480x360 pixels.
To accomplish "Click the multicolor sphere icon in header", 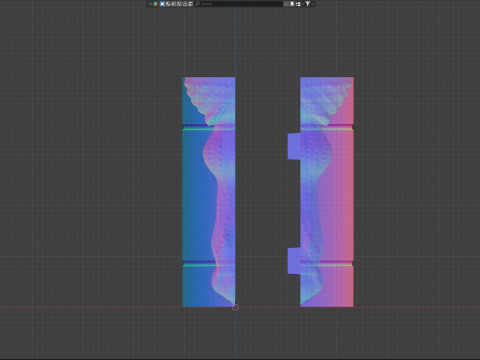I will click(155, 4).
